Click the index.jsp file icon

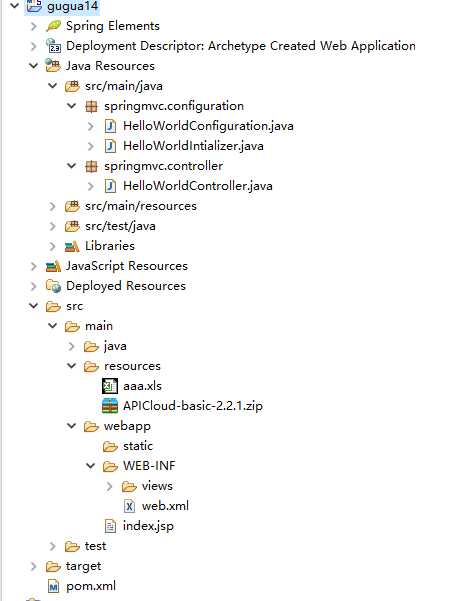coord(110,526)
